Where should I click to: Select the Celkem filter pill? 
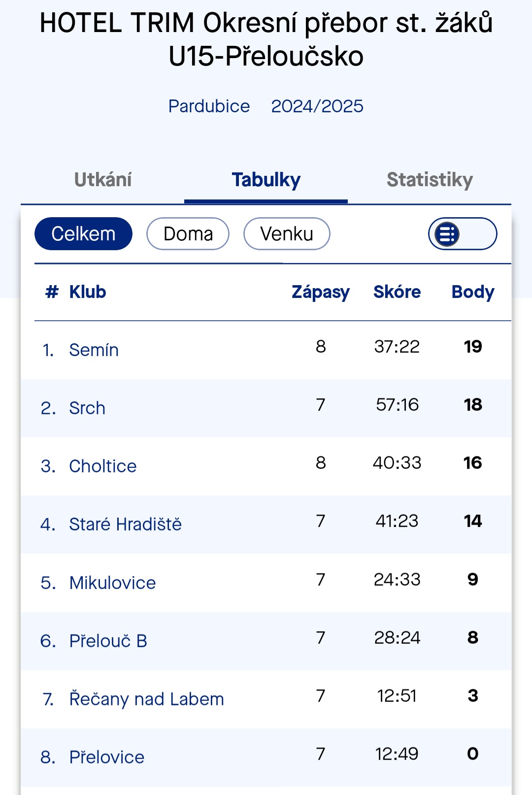click(83, 233)
